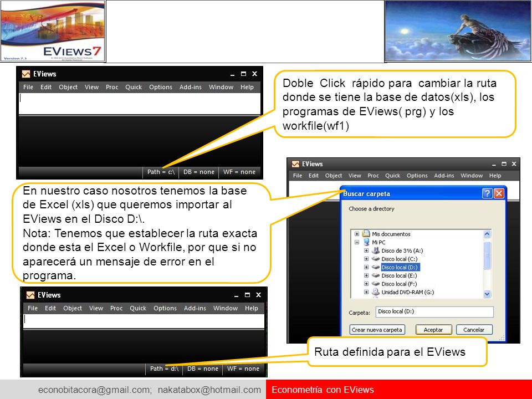Click DVD drive icon for Unidad (G:)
Screen dimensions: 532x399
(x=375, y=292)
